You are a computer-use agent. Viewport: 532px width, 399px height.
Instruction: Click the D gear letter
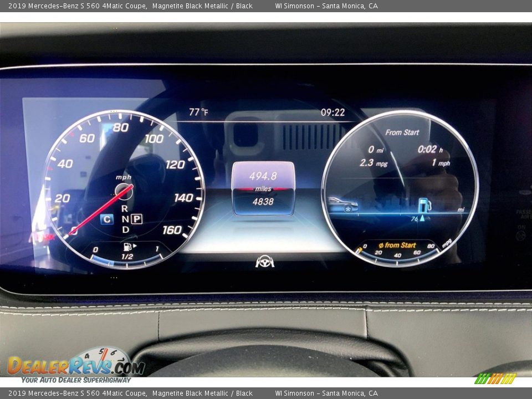tap(126, 229)
